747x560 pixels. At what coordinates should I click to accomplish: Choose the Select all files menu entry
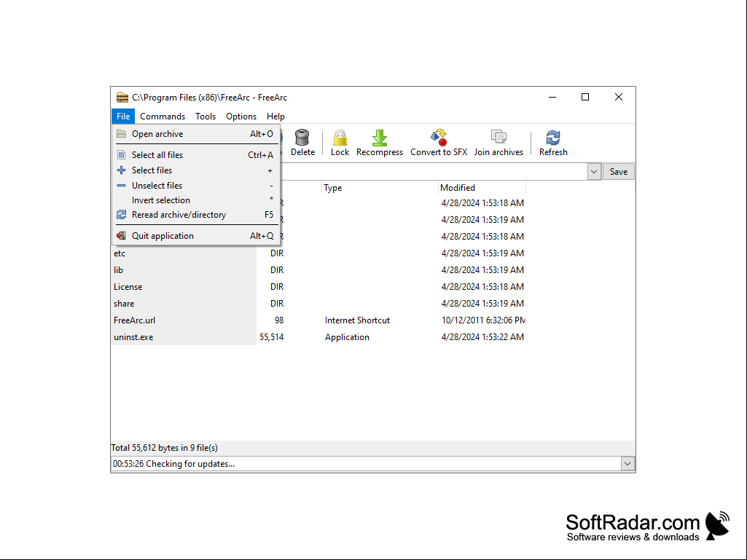tap(196, 155)
